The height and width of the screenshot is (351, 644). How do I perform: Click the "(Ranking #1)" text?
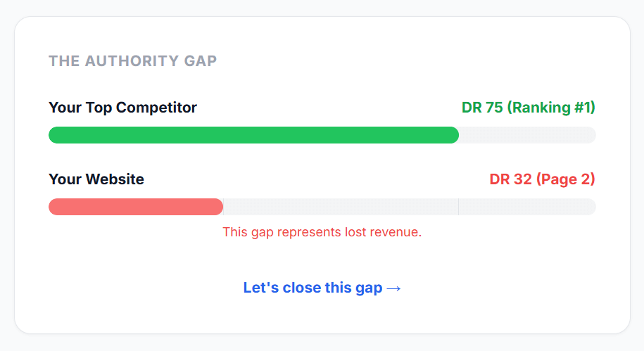pyautogui.click(x=551, y=108)
